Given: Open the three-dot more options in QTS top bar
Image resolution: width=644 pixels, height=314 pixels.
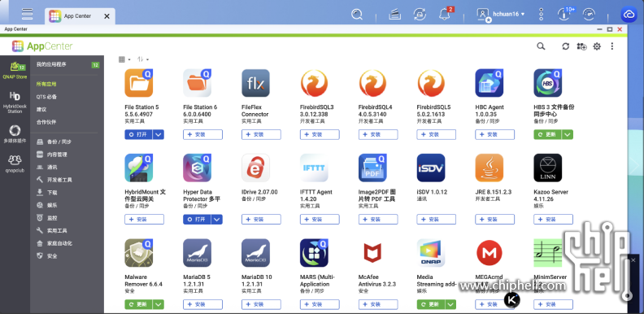Looking at the screenshot, I should pyautogui.click(x=541, y=15).
